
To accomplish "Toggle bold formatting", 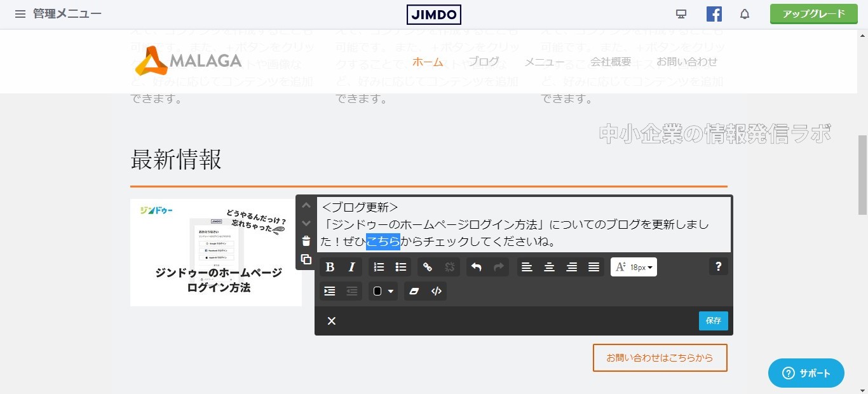I will click(330, 267).
